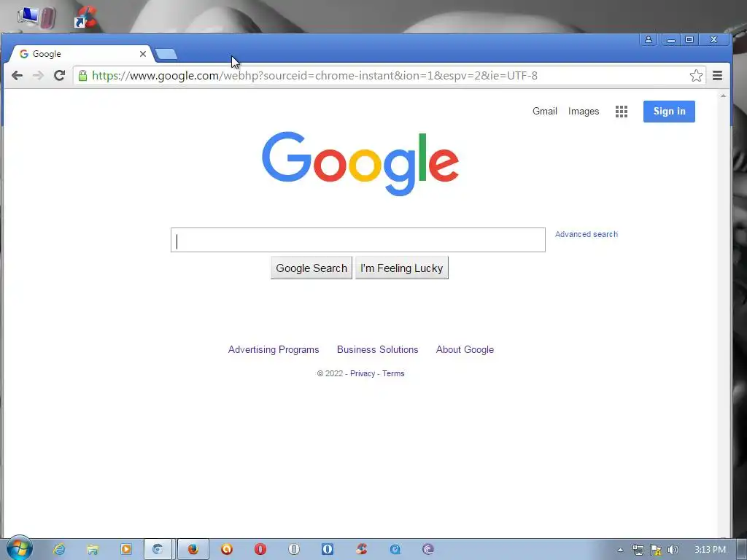
Task: Click the Google logo
Action: point(360,163)
